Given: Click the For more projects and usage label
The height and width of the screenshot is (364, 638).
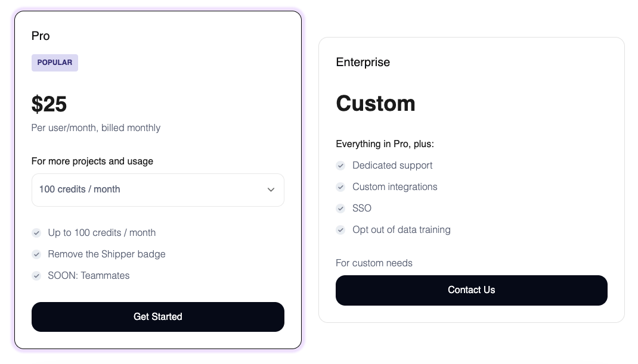Looking at the screenshot, I should click(x=92, y=161).
